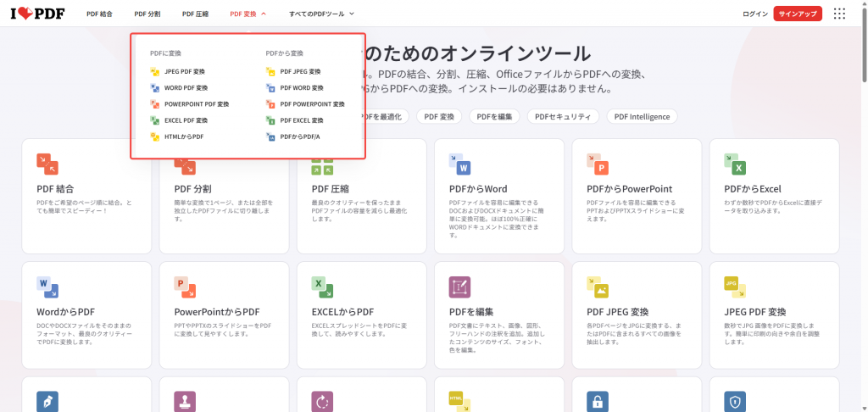Click the JPEG PDF 変換 card icon
This screenshot has width=868, height=412.
pyautogui.click(x=735, y=287)
